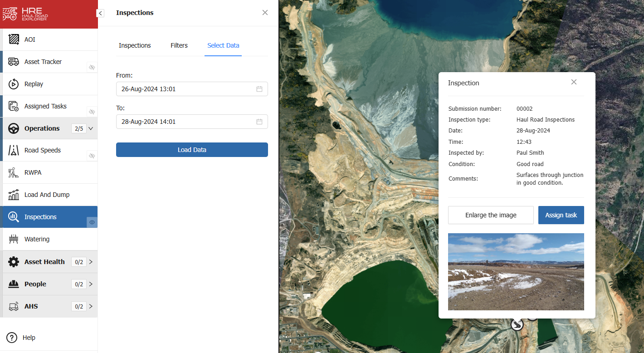Click the Operations 2/5 count badge
Viewport: 644px width, 353px height.
(x=78, y=128)
